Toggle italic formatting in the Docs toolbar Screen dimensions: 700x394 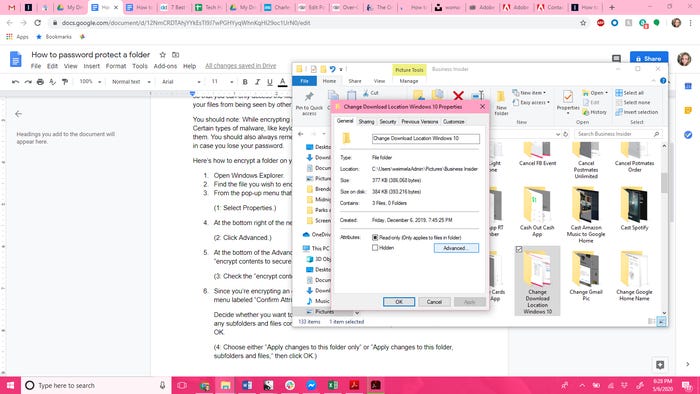(257, 82)
